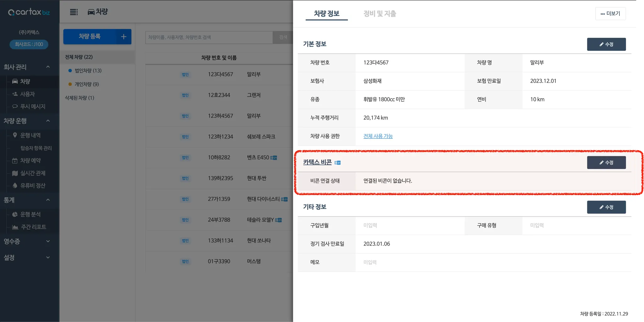Click the (주)카택스 company name

[x=29, y=32]
